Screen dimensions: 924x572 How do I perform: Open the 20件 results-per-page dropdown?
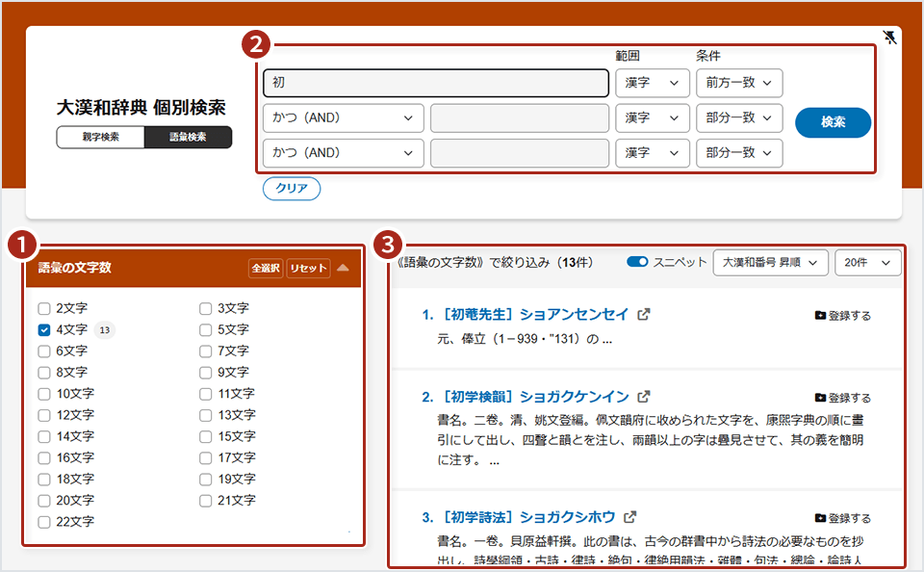867,263
